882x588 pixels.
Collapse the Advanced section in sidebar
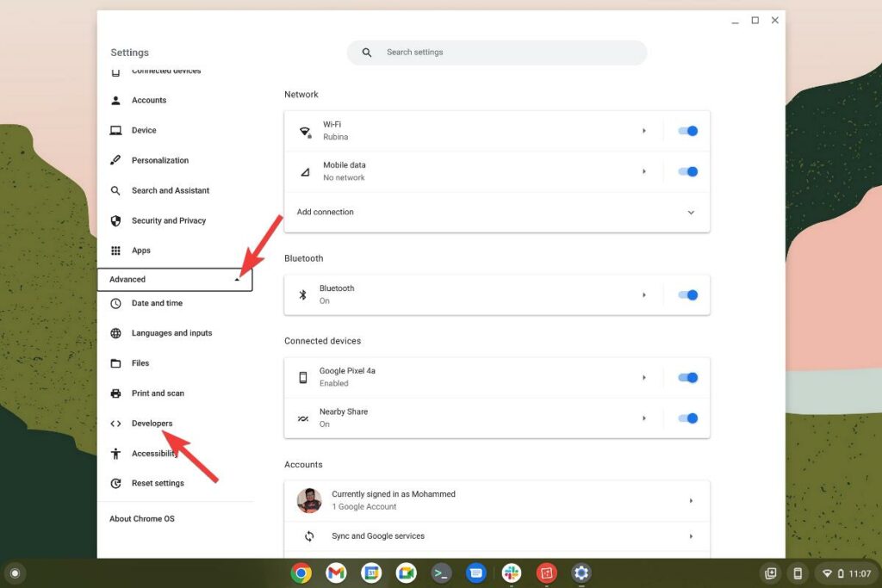tap(237, 279)
